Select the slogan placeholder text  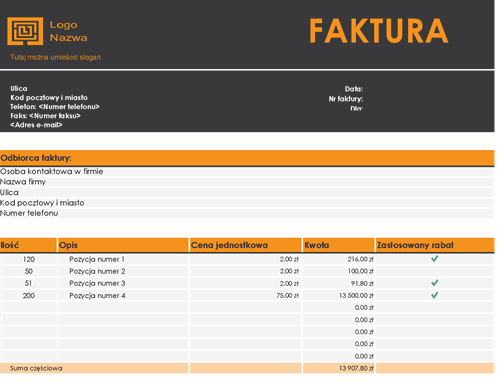(55, 57)
